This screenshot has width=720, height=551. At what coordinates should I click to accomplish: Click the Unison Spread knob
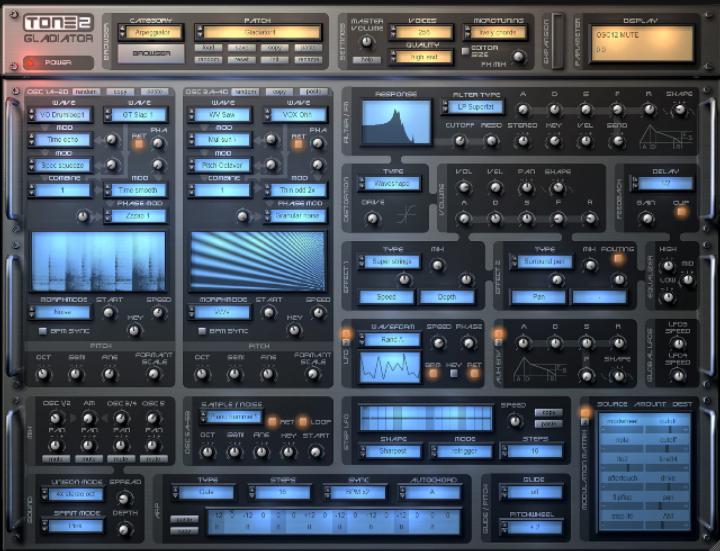tap(124, 498)
